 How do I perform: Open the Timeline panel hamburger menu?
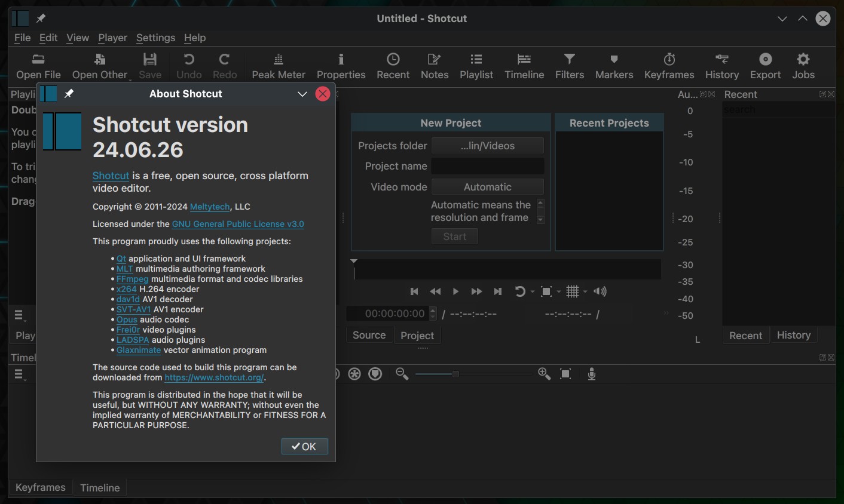click(19, 374)
